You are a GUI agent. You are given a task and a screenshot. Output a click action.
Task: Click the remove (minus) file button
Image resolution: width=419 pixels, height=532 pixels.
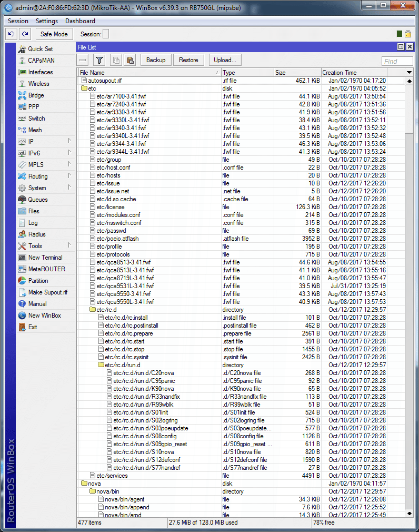tap(83, 61)
